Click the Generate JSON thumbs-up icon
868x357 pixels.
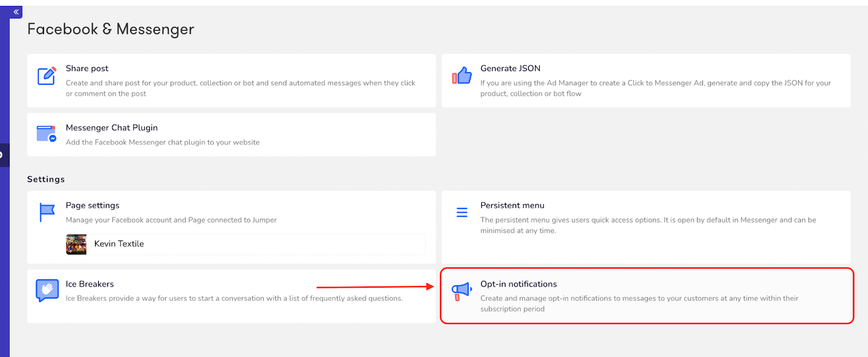pyautogui.click(x=462, y=75)
